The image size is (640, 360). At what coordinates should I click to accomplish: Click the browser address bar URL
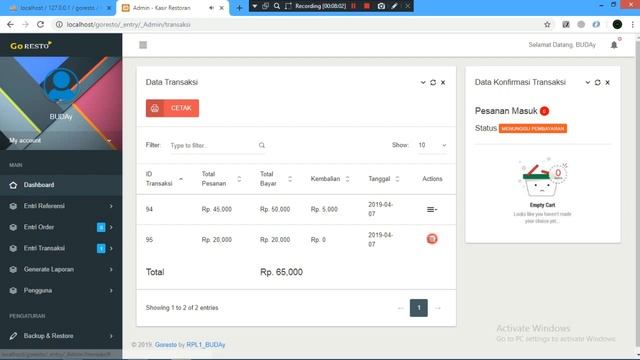(129, 24)
